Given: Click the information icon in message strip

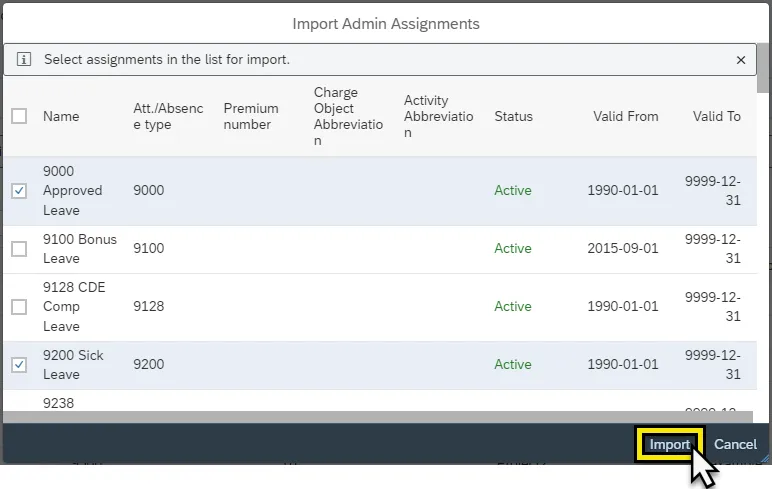Looking at the screenshot, I should click(x=24, y=60).
